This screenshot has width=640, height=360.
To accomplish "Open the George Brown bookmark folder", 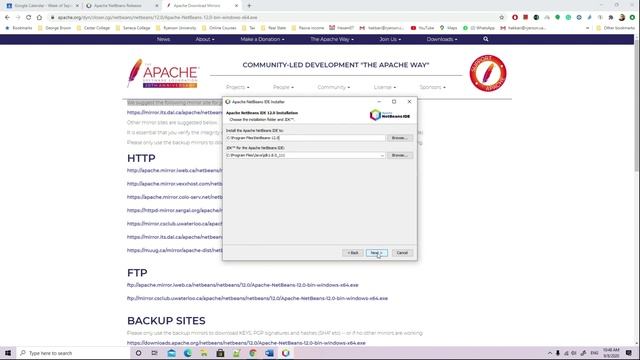I will (54, 28).
